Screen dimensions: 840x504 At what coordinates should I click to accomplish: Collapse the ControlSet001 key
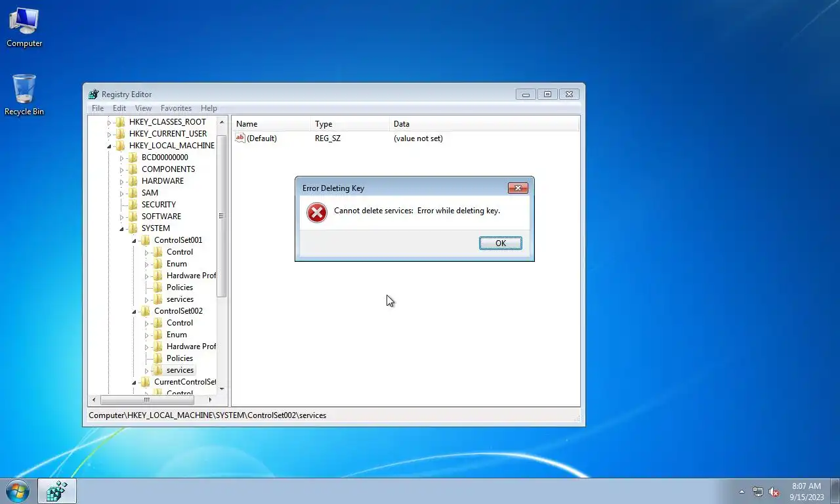[134, 240]
